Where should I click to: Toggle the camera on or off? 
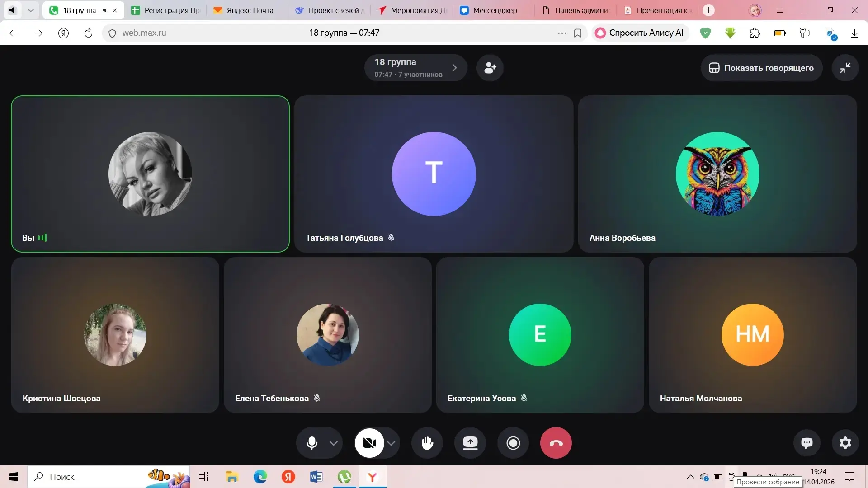click(x=369, y=443)
